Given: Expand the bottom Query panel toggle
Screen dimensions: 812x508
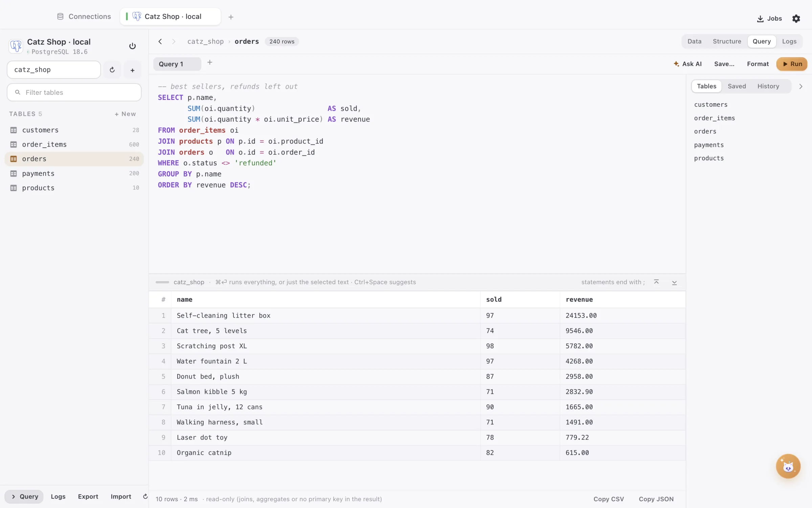Looking at the screenshot, I should (24, 496).
